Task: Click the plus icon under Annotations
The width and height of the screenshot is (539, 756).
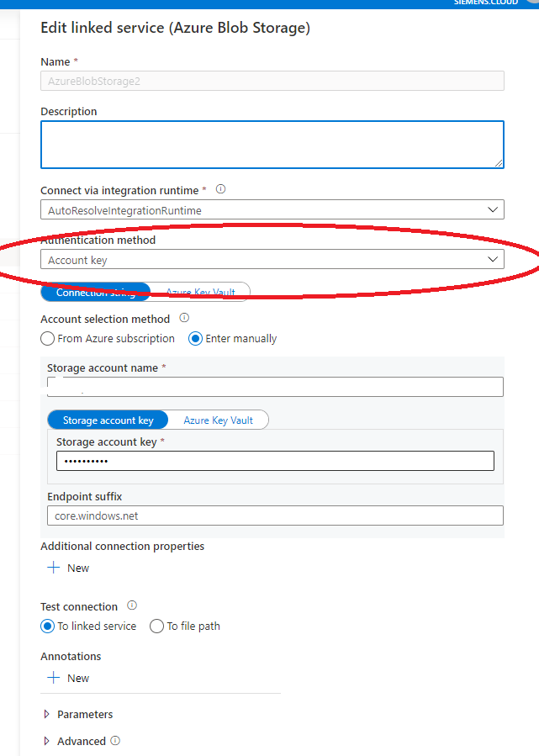Action: coord(52,678)
